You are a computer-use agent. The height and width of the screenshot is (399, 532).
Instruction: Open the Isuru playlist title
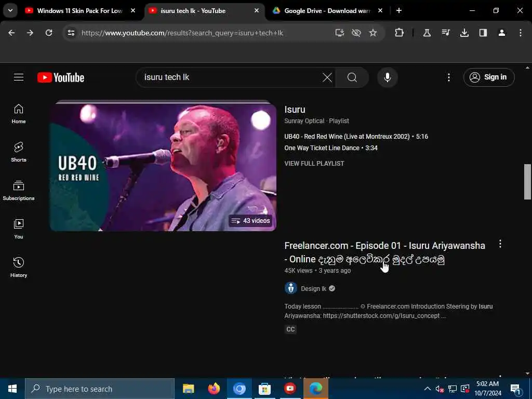tap(295, 110)
